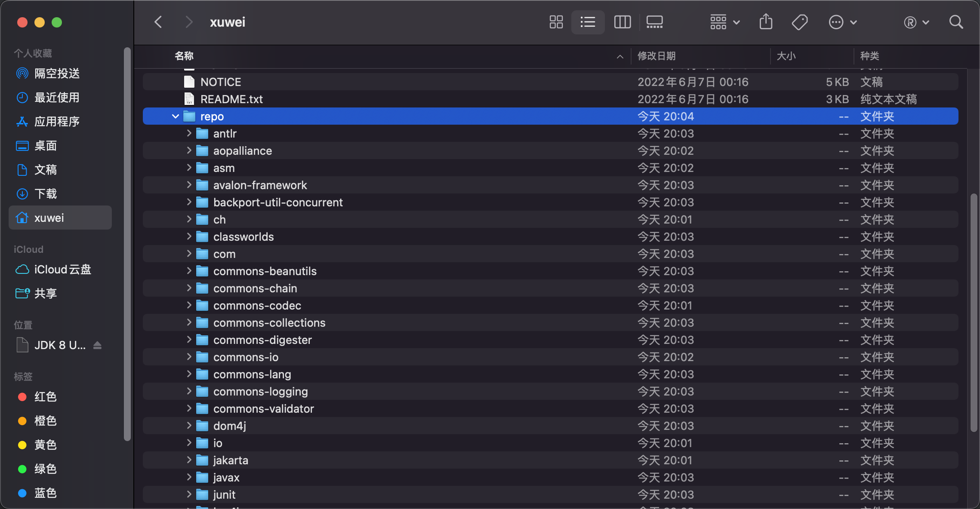Switch to gallery view

pos(654,22)
